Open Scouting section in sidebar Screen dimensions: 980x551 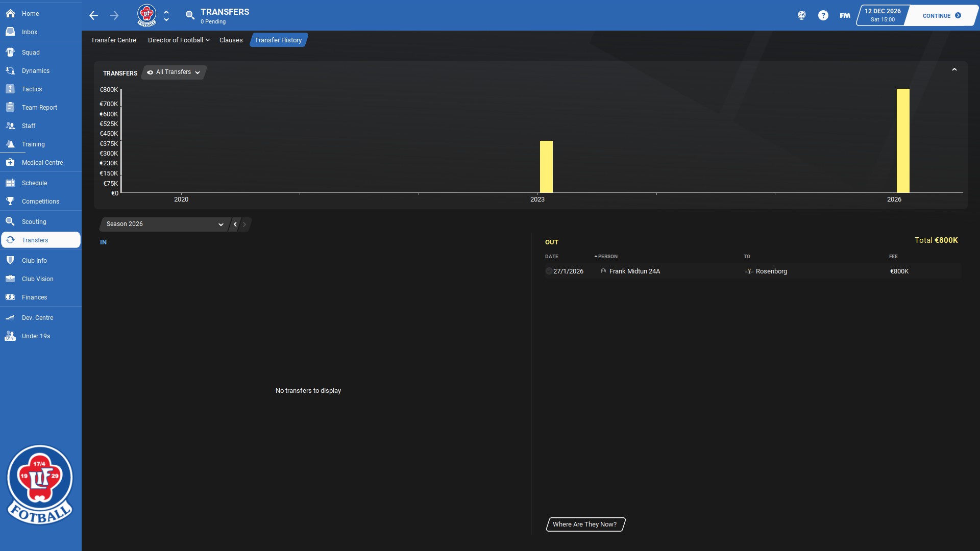coord(34,222)
